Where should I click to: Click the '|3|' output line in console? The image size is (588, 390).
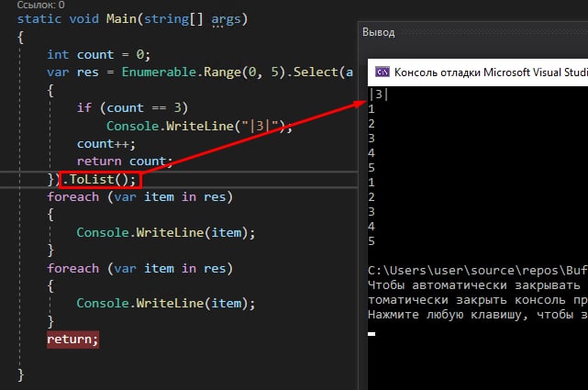click(379, 95)
